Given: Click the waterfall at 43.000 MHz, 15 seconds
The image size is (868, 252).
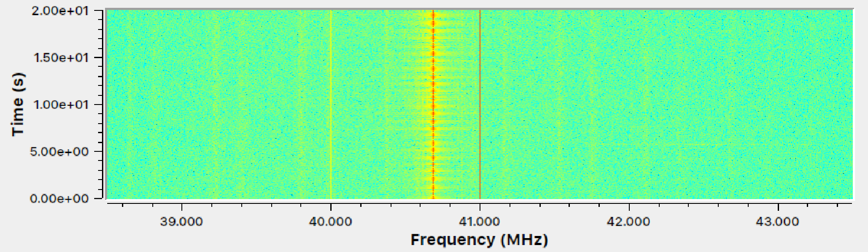Looking at the screenshot, I should (x=778, y=58).
